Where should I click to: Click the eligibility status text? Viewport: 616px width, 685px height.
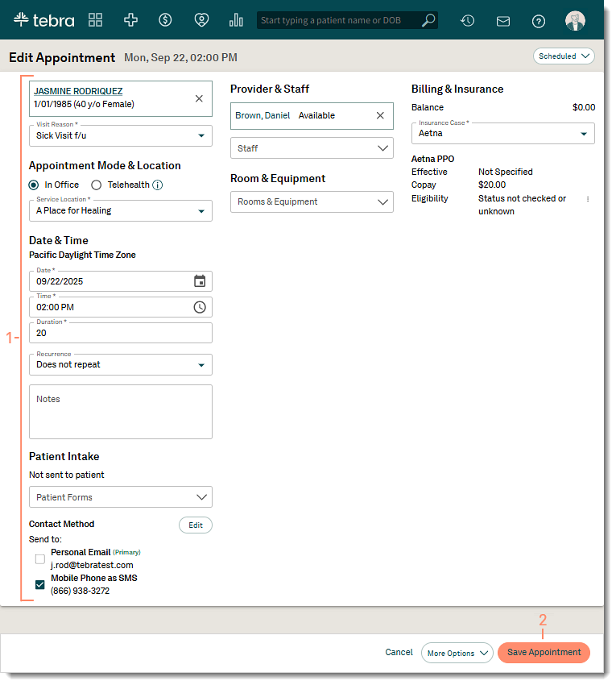(522, 205)
